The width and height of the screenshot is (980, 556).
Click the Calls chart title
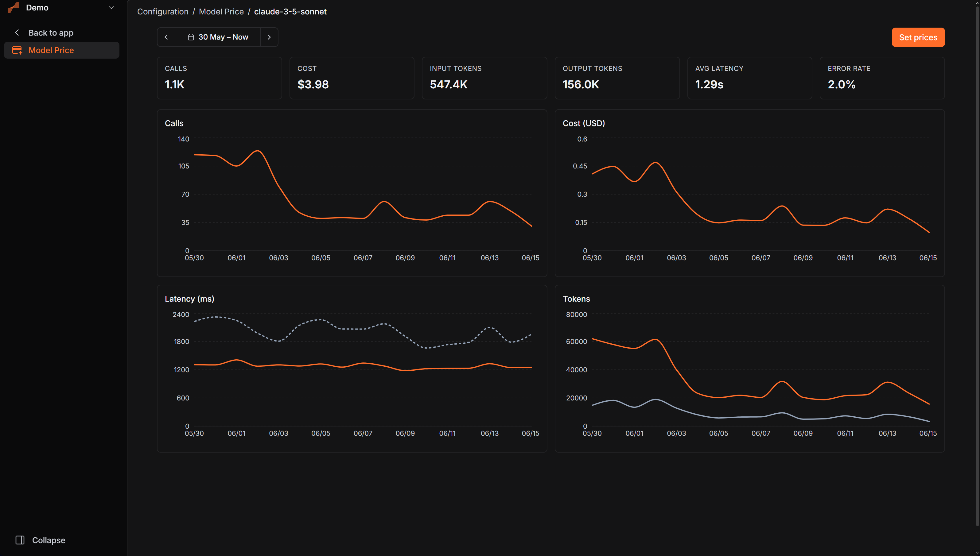[x=174, y=123]
